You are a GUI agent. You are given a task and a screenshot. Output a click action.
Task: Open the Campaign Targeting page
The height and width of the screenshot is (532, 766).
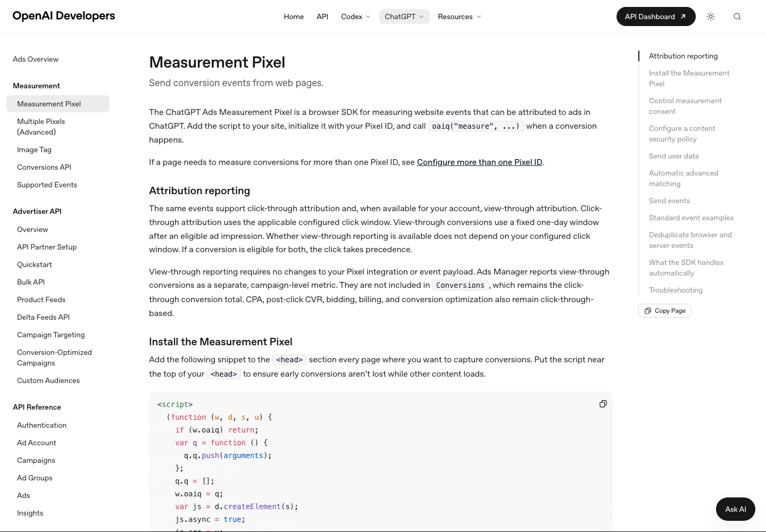[58, 335]
